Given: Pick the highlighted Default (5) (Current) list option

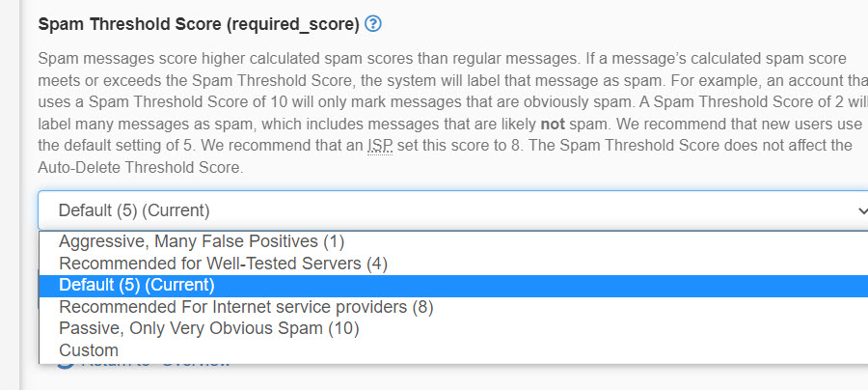Looking at the screenshot, I should coord(137,285).
